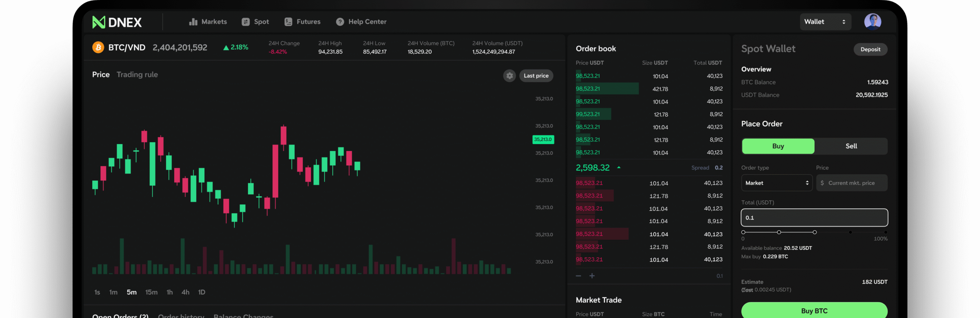Click the DNEX logo
Viewport: 980px width, 318px height.
[x=117, y=22]
